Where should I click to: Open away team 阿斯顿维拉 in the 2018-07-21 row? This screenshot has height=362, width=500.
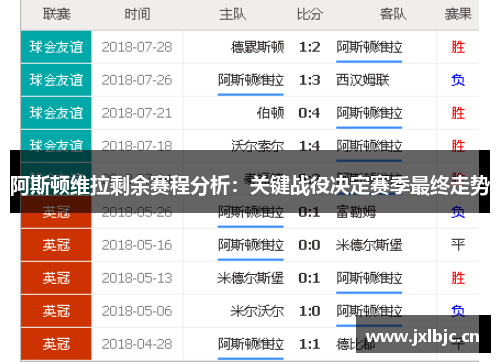pos(369,113)
